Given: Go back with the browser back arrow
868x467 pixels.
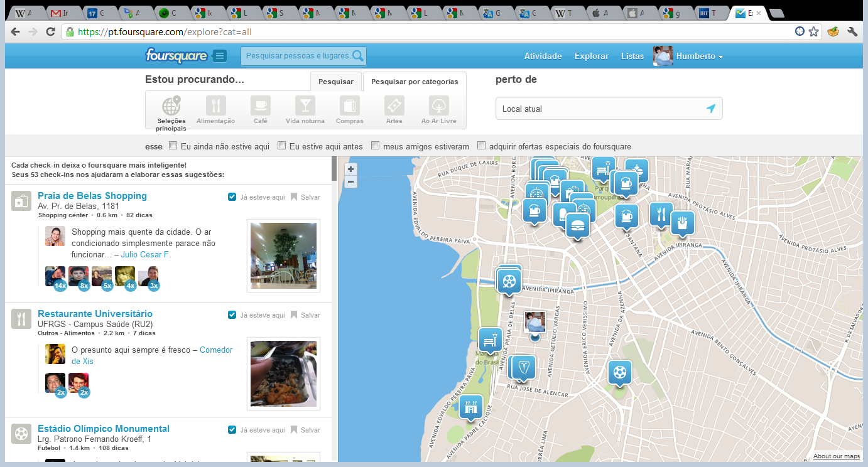Looking at the screenshot, I should coord(15,31).
